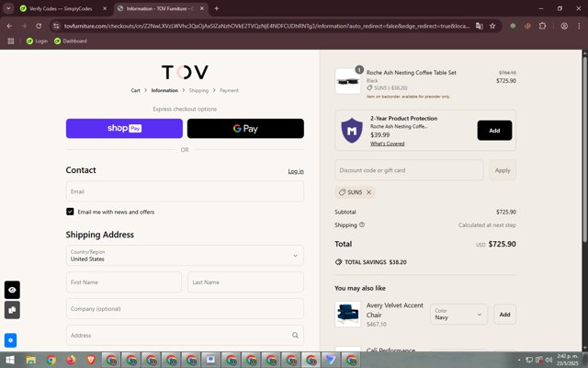Focus the First Name field

(124, 282)
